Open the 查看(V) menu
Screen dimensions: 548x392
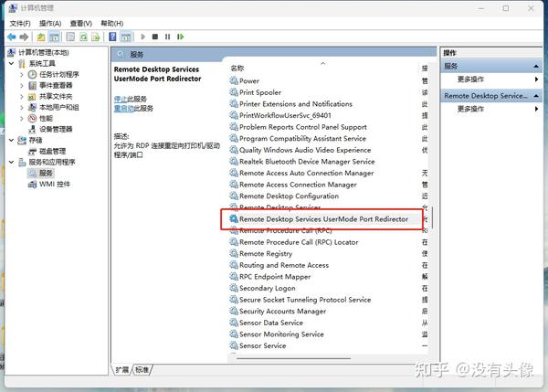pyautogui.click(x=81, y=24)
